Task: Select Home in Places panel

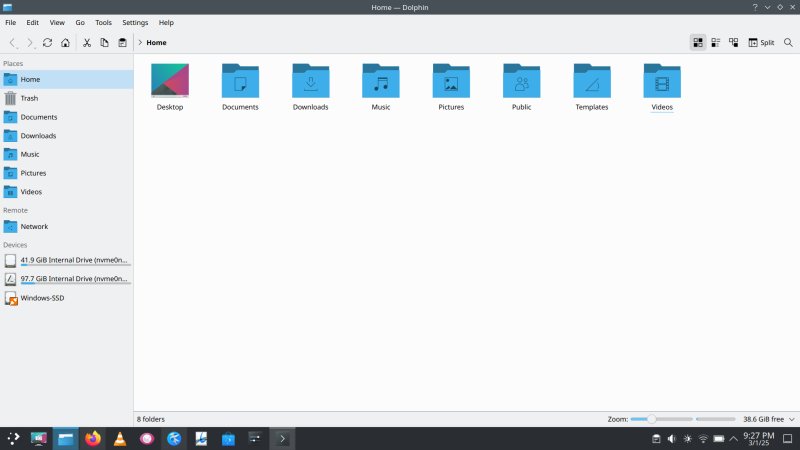Action: coord(66,80)
